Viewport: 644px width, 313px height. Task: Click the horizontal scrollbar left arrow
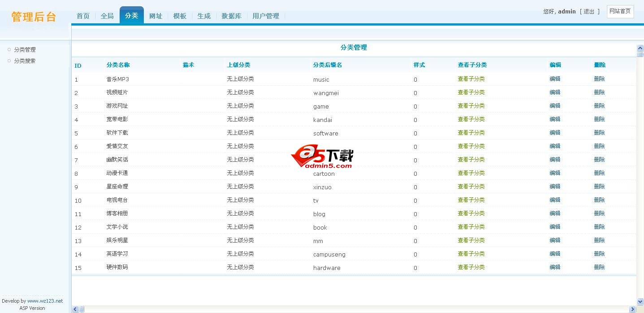coord(75,309)
